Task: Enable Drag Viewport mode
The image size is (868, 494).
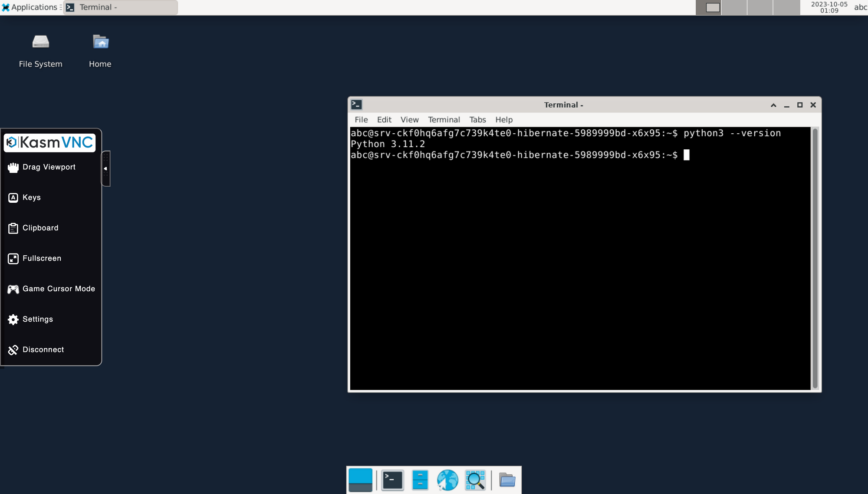Action: (x=49, y=167)
